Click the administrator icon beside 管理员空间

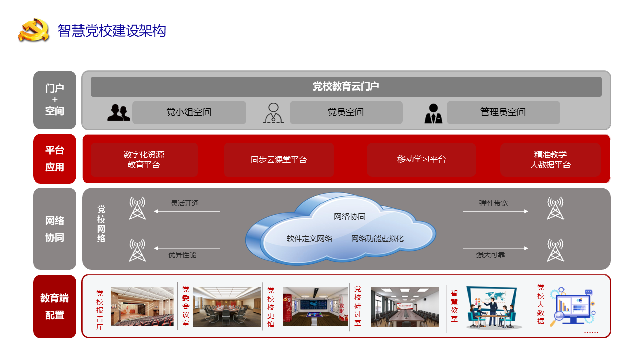click(433, 114)
